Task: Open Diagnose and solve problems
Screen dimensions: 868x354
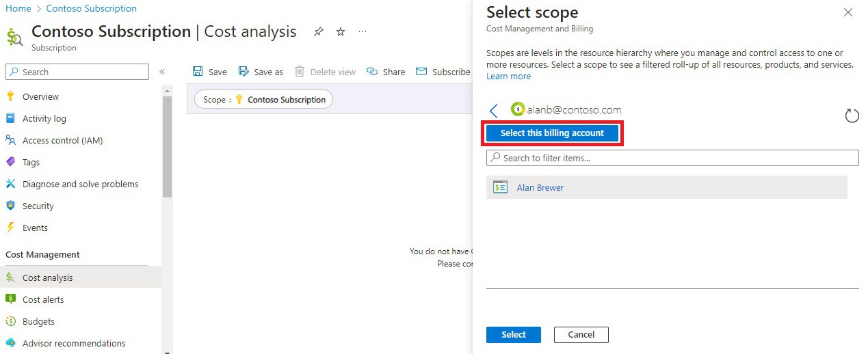Action: click(80, 184)
